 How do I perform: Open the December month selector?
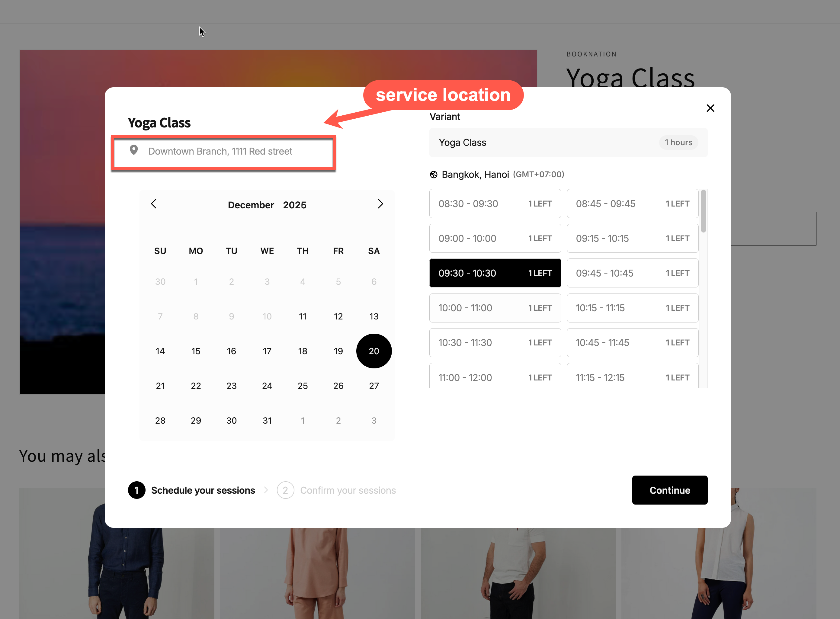click(x=251, y=205)
